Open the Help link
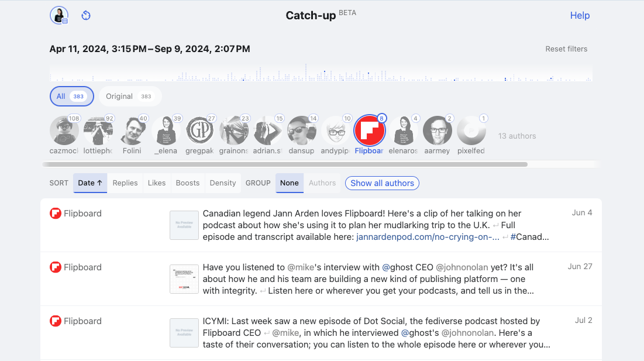 coord(580,16)
